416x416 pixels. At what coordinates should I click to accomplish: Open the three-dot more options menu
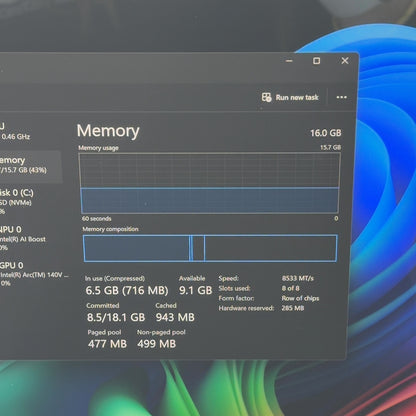[x=341, y=97]
